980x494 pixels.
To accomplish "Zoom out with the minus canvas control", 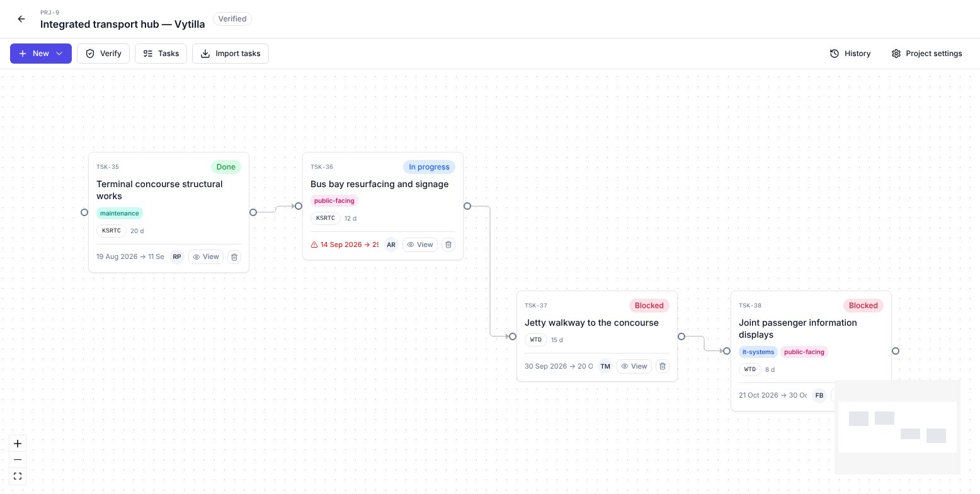I will [18, 459].
